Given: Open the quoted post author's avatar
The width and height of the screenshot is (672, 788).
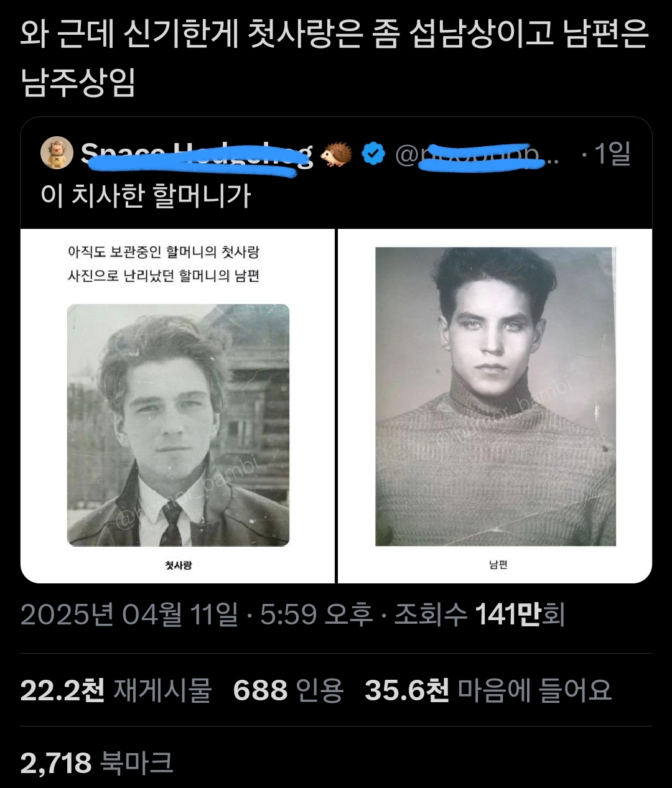Looking at the screenshot, I should pos(57,153).
